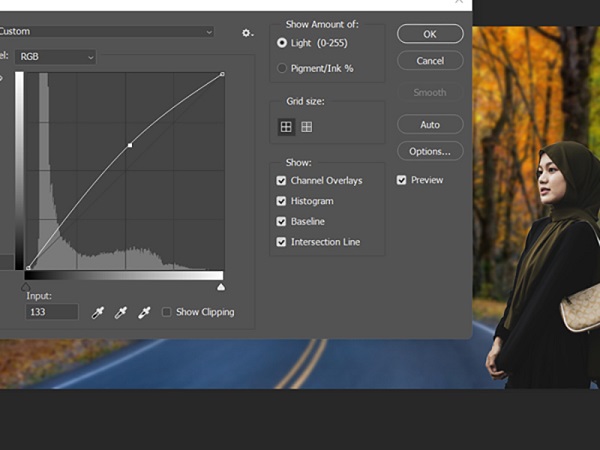
Task: Choose the simple 4x4 grid size icon
Action: [286, 127]
